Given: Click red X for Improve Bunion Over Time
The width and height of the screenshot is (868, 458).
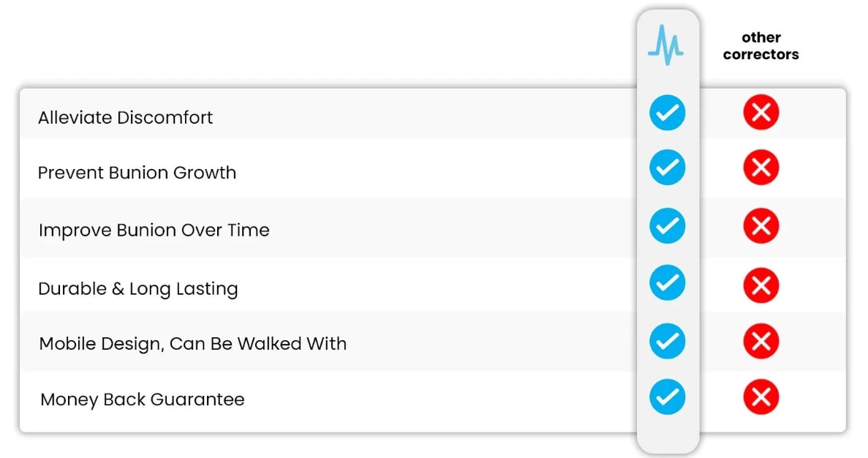Looking at the screenshot, I should click(x=761, y=226).
